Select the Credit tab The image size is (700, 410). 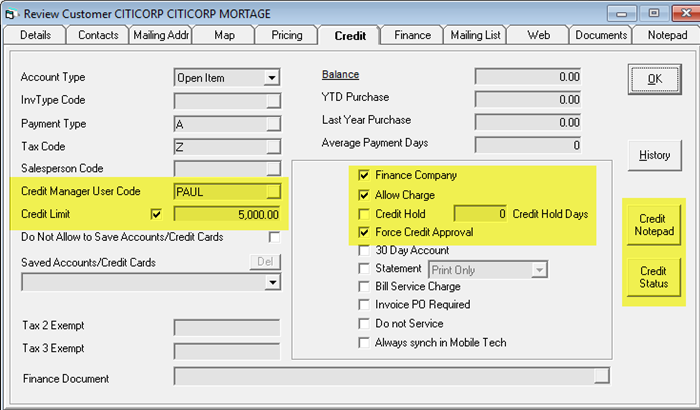pyautogui.click(x=350, y=35)
